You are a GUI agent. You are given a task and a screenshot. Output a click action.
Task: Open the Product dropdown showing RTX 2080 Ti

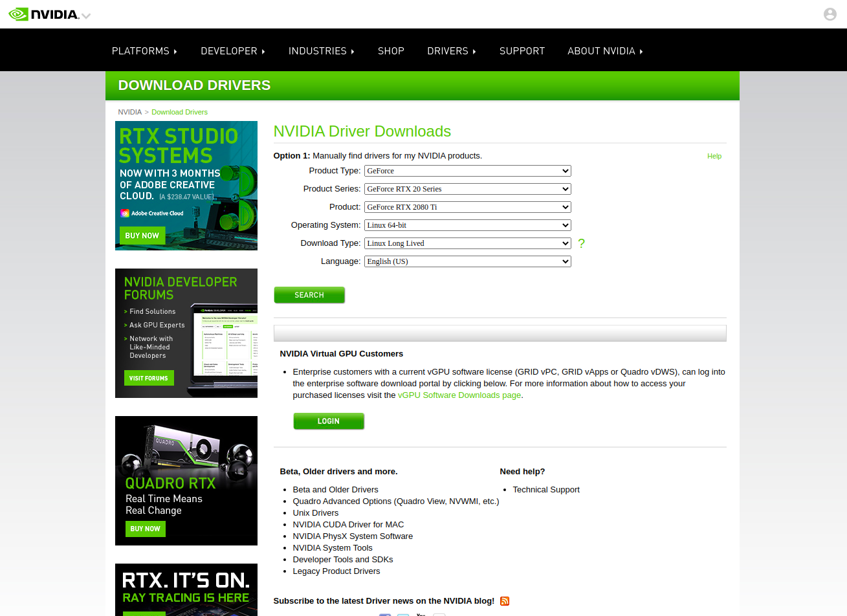pos(467,207)
